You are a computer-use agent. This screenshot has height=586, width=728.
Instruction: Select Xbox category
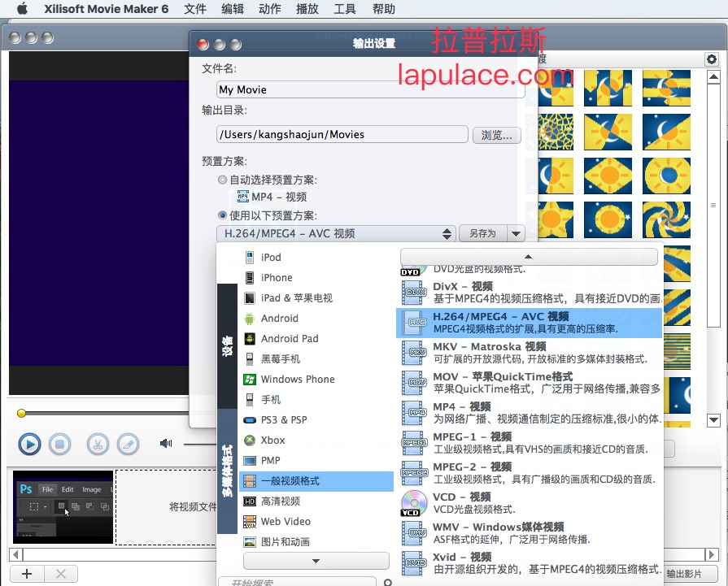[x=316, y=441]
